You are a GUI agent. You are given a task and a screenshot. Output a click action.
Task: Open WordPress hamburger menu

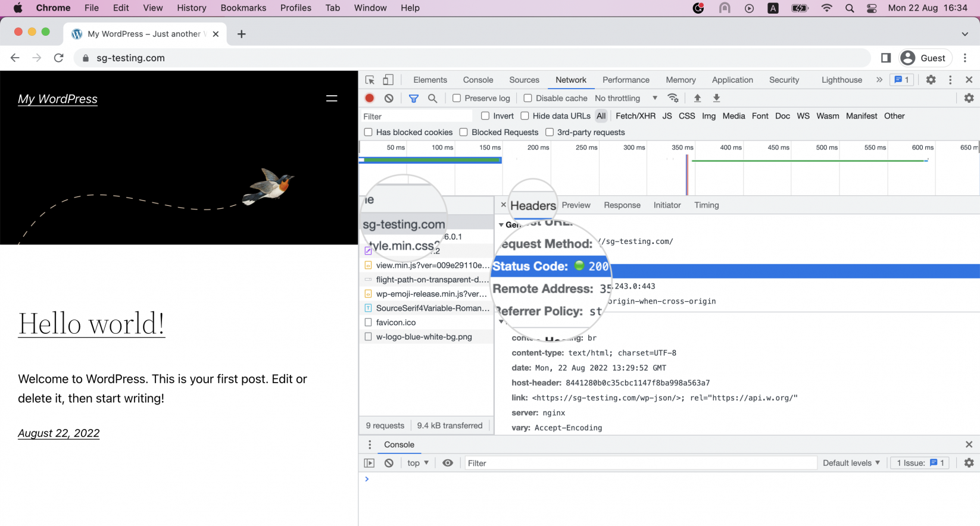(332, 99)
